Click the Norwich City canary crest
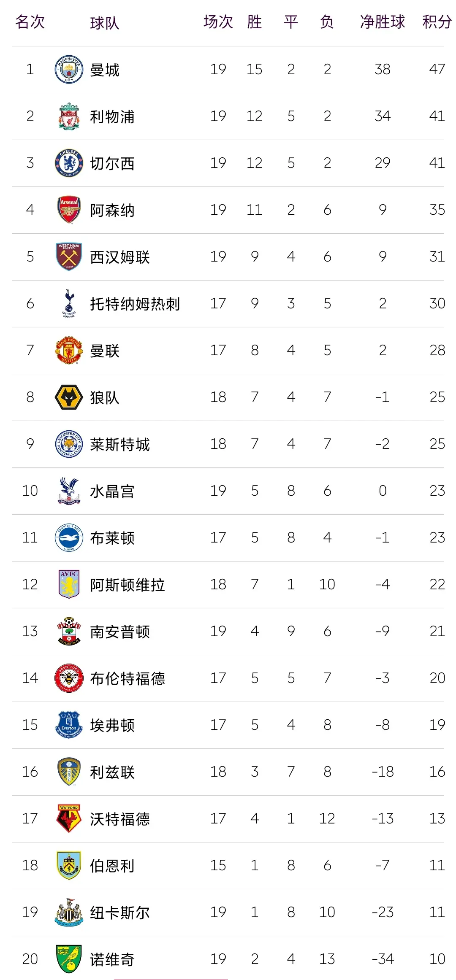Image resolution: width=456 pixels, height=980 pixels. [69, 958]
